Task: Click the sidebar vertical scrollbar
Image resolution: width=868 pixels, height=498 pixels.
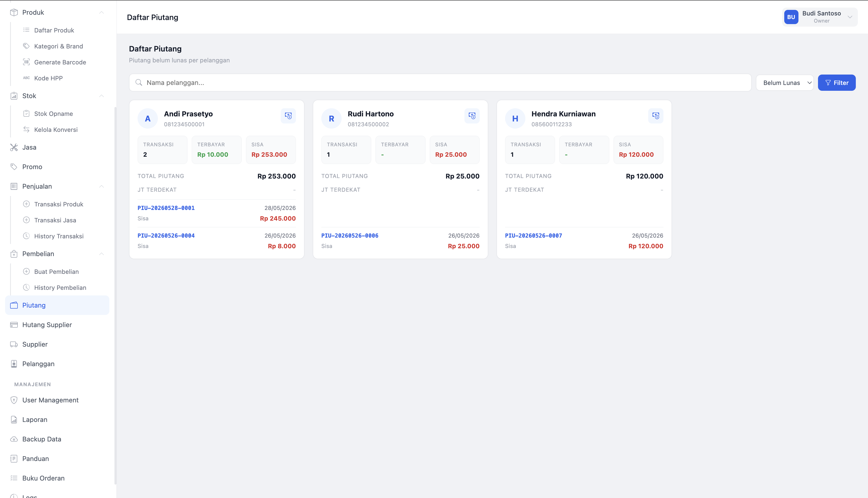Action: 115,296
